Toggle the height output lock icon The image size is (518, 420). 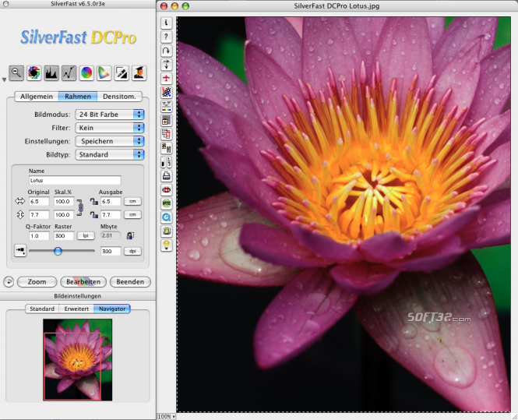click(x=94, y=215)
